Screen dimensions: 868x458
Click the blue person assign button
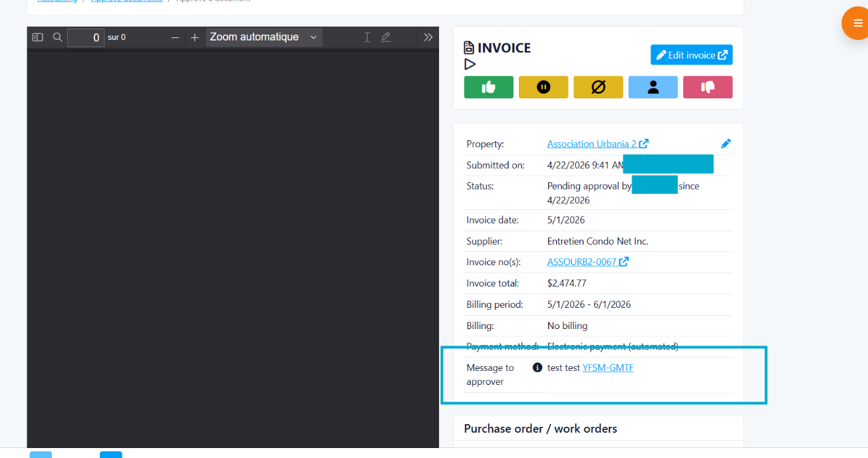coord(653,87)
